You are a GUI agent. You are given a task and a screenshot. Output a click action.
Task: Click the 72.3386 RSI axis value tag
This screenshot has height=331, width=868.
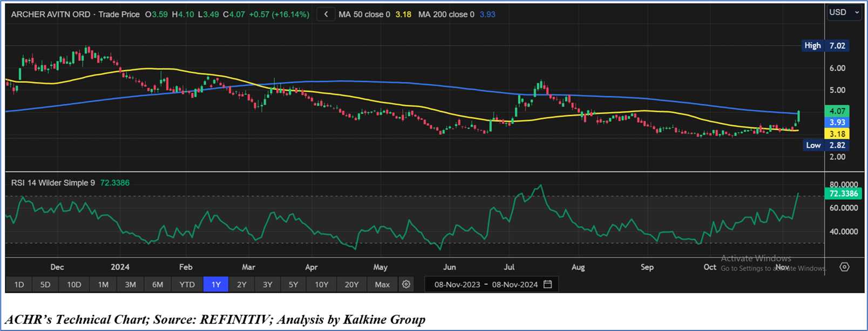843,193
